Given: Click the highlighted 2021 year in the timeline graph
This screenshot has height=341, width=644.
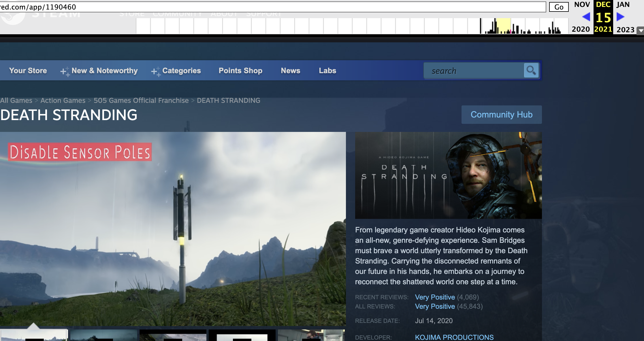Looking at the screenshot, I should pyautogui.click(x=504, y=26).
